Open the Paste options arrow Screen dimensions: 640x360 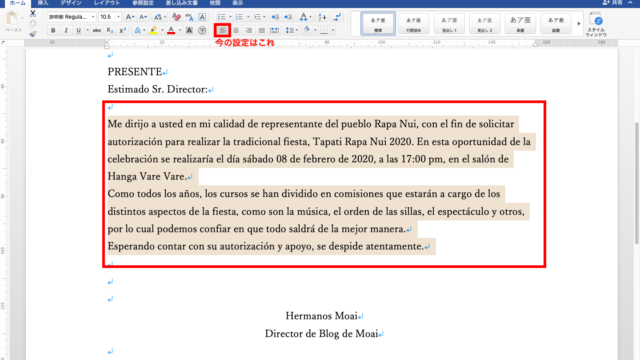pyautogui.click(x=22, y=19)
